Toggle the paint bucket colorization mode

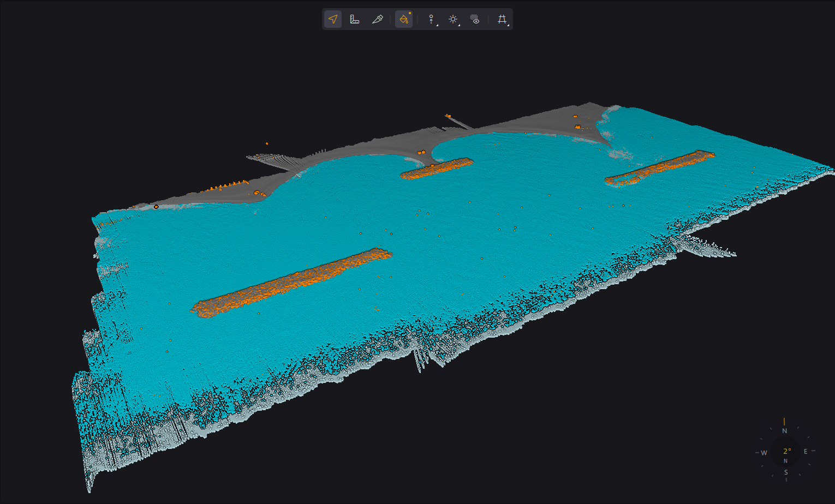coord(404,19)
